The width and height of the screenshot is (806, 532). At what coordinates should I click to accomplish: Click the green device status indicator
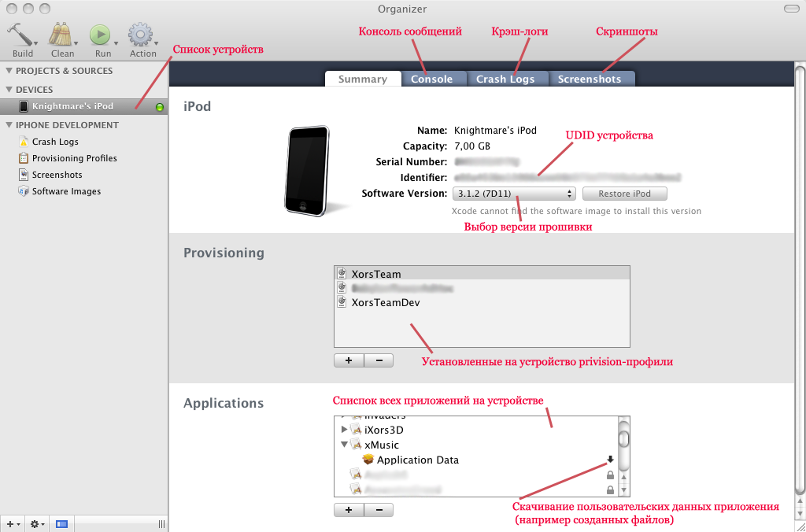point(159,107)
